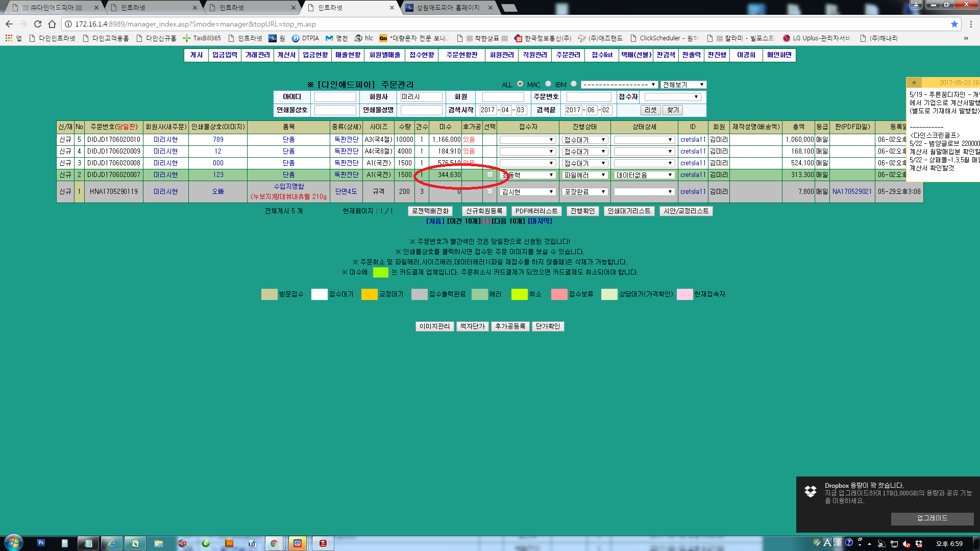Expand the 전체보기 dropdown

683,85
